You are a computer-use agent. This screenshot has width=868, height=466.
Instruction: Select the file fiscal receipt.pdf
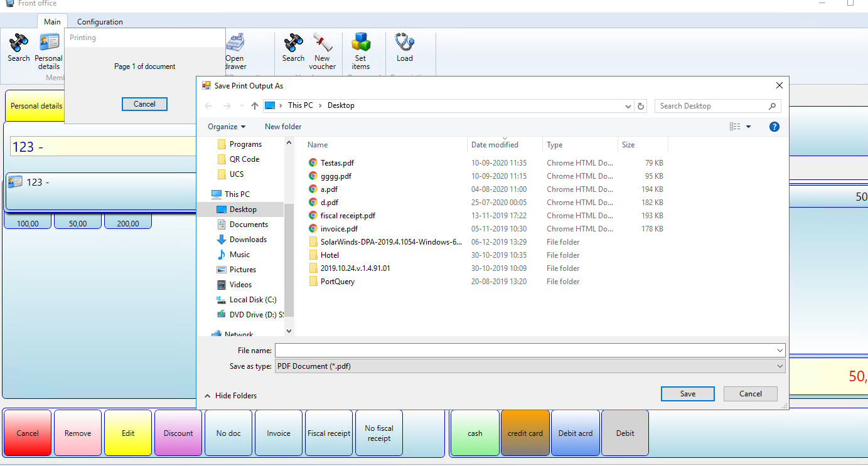(x=341, y=216)
